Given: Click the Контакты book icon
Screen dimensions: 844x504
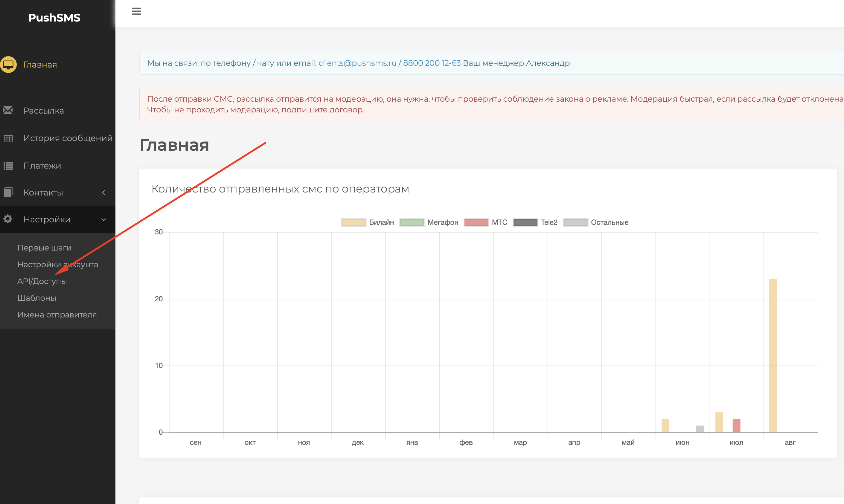Looking at the screenshot, I should coord(8,192).
